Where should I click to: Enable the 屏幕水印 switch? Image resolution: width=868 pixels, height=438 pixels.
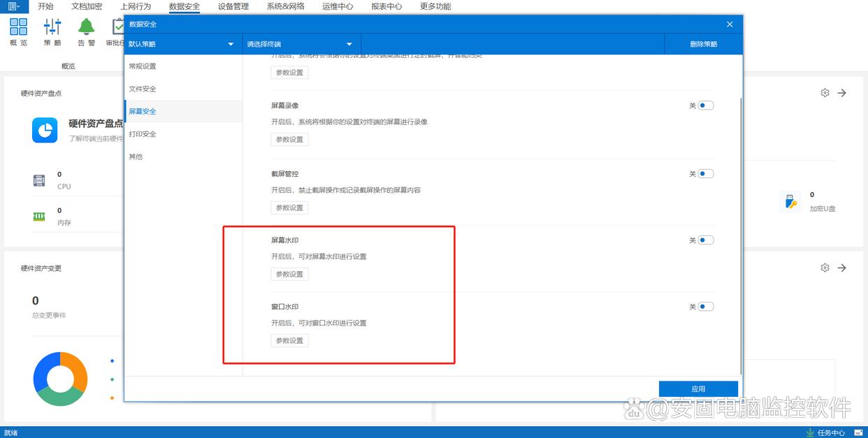706,240
